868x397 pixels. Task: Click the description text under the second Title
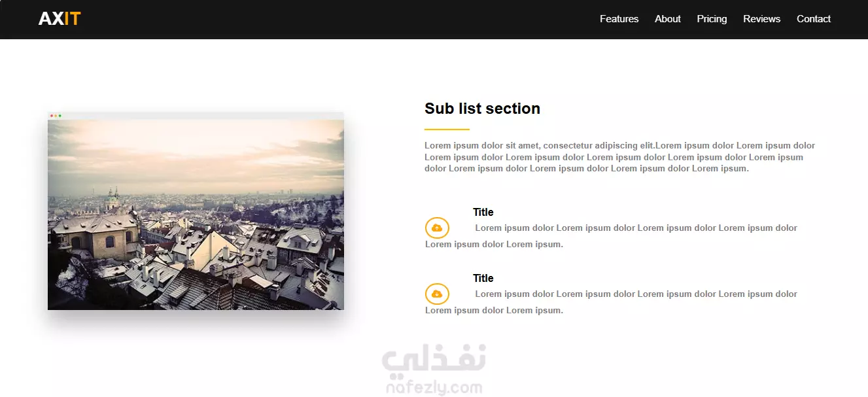coord(612,302)
